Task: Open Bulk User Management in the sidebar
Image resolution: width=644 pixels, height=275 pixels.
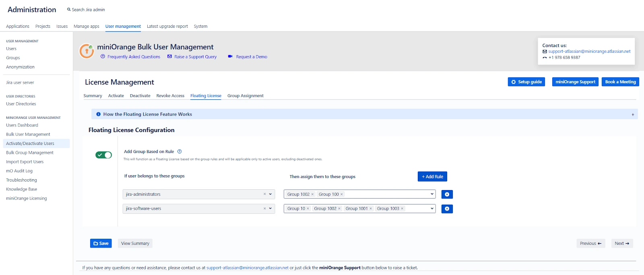Action: pyautogui.click(x=28, y=134)
